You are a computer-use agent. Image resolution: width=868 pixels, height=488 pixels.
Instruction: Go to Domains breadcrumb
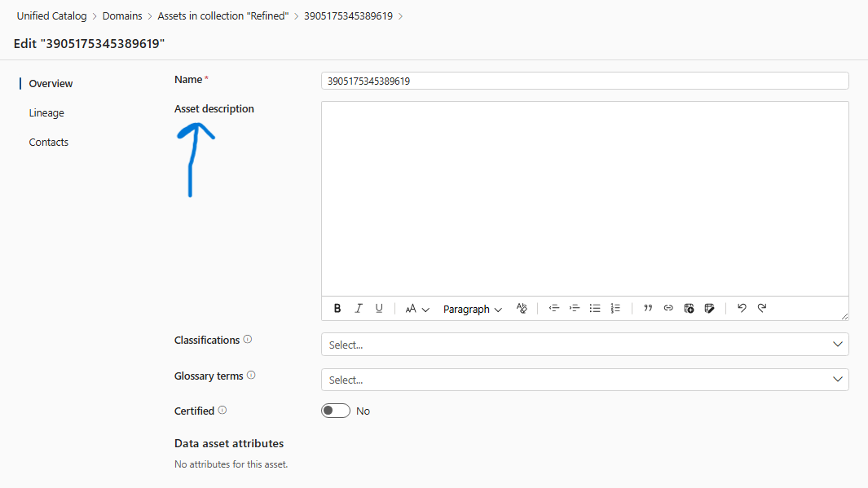(122, 16)
